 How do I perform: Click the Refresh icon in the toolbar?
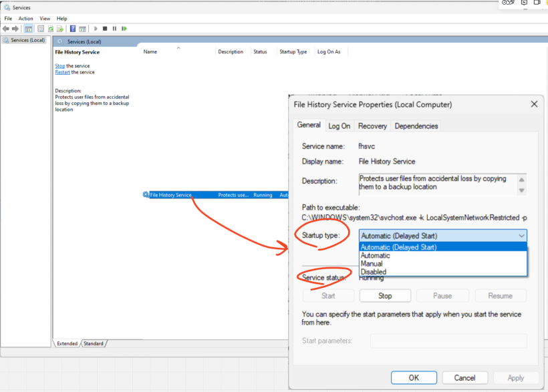50,29
